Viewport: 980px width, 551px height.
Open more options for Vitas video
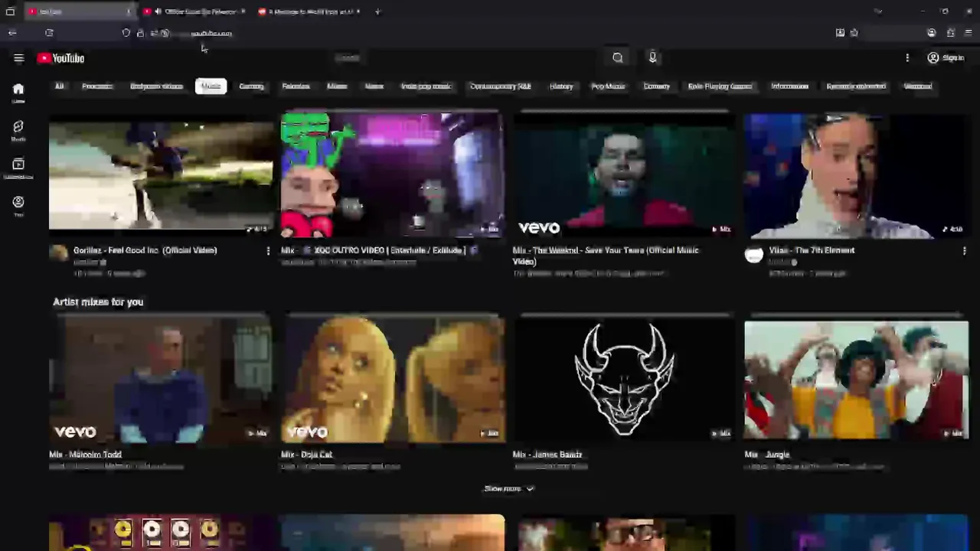(x=964, y=251)
